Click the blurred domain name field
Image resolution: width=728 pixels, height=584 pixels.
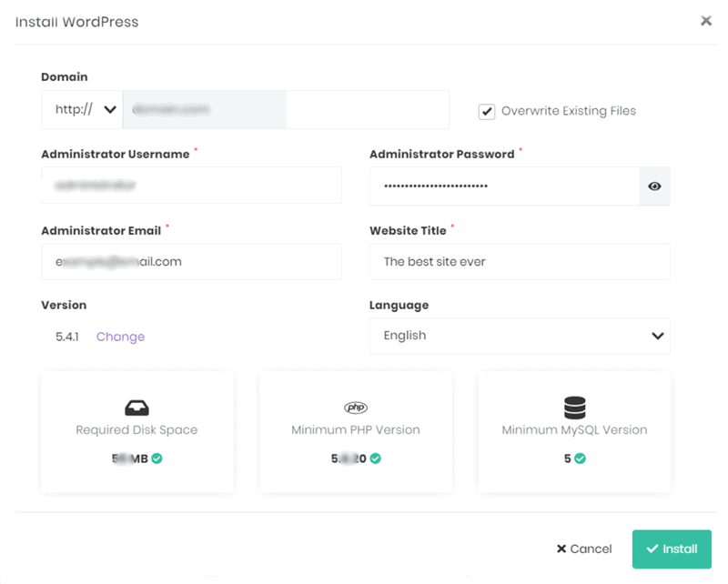205,109
